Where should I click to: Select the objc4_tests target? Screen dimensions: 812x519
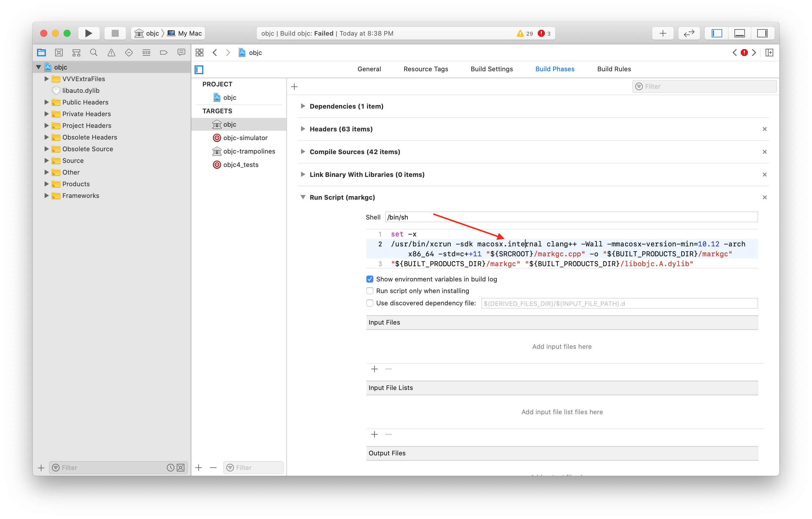tap(239, 165)
